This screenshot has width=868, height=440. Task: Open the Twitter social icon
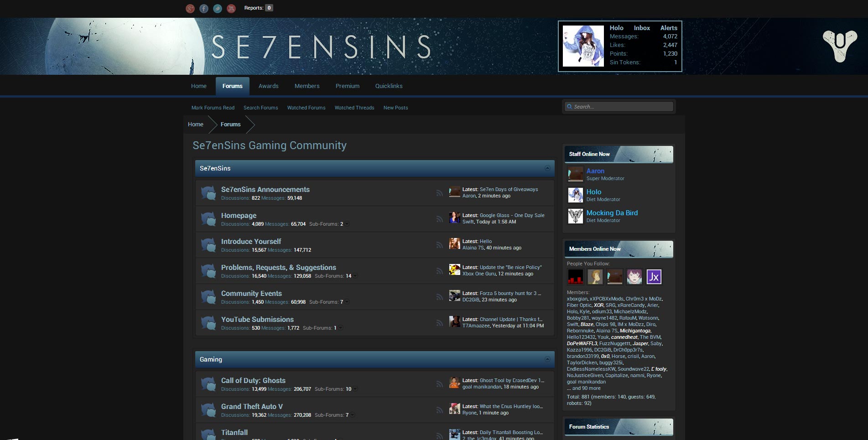point(218,9)
